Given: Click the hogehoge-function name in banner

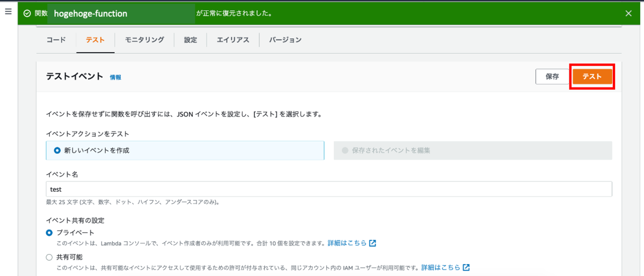Looking at the screenshot, I should pyautogui.click(x=91, y=13).
